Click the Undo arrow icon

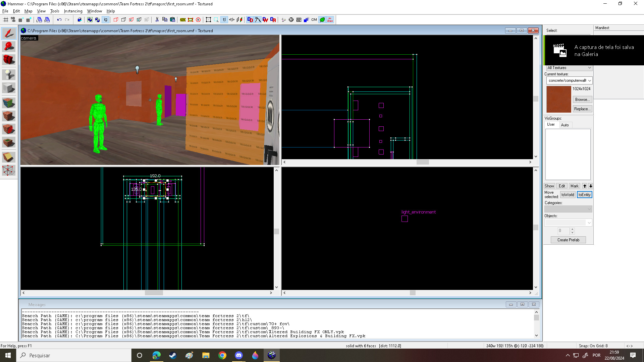pyautogui.click(x=59, y=20)
